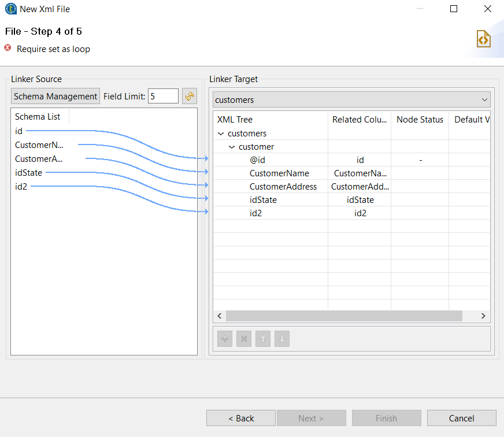
Task: Select the @id node in XML Tree
Action: tap(257, 160)
